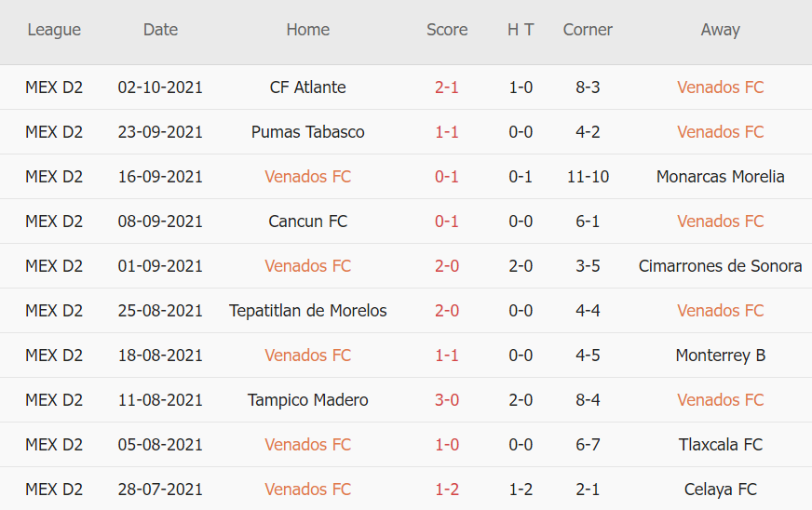Select Tlaxcala FC away team
The width and height of the screenshot is (812, 510).
coord(720,445)
